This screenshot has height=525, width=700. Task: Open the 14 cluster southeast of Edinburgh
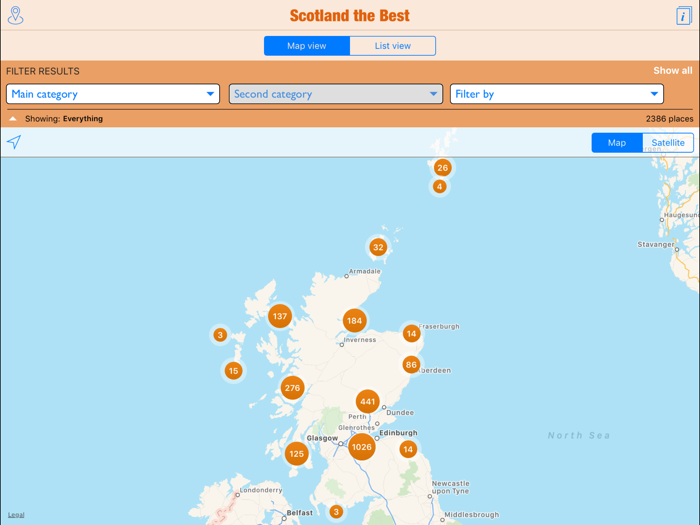click(x=408, y=449)
